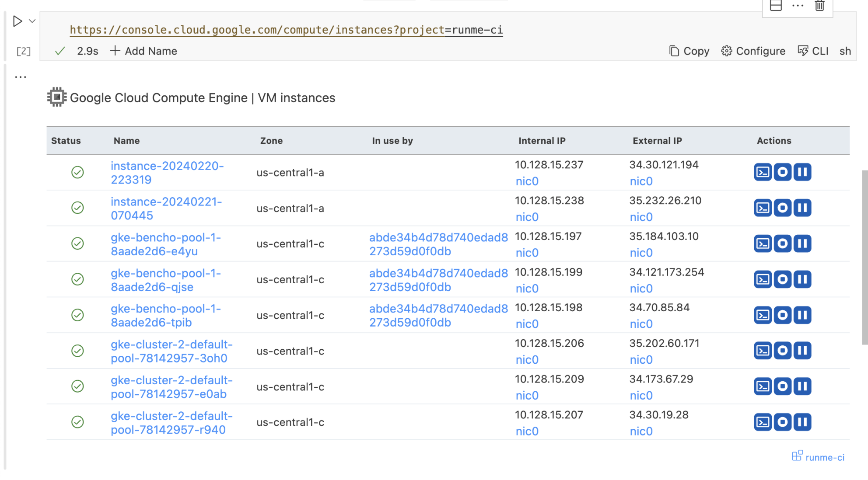Open the output more actions ellipsis
Viewport: 868px width, 480px height.
[x=21, y=77]
